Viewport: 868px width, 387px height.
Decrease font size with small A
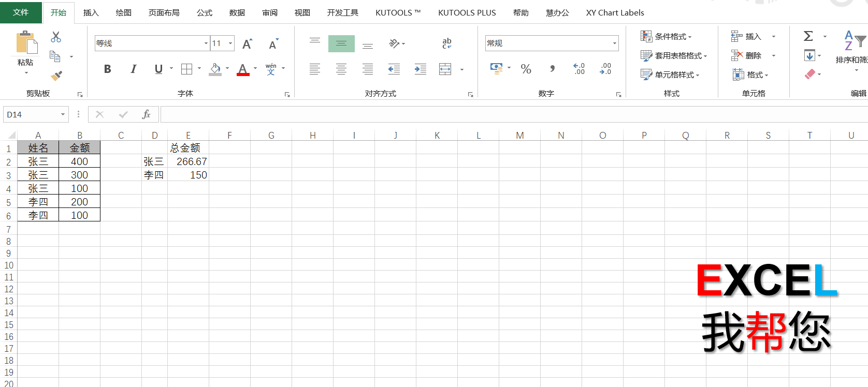pyautogui.click(x=273, y=44)
